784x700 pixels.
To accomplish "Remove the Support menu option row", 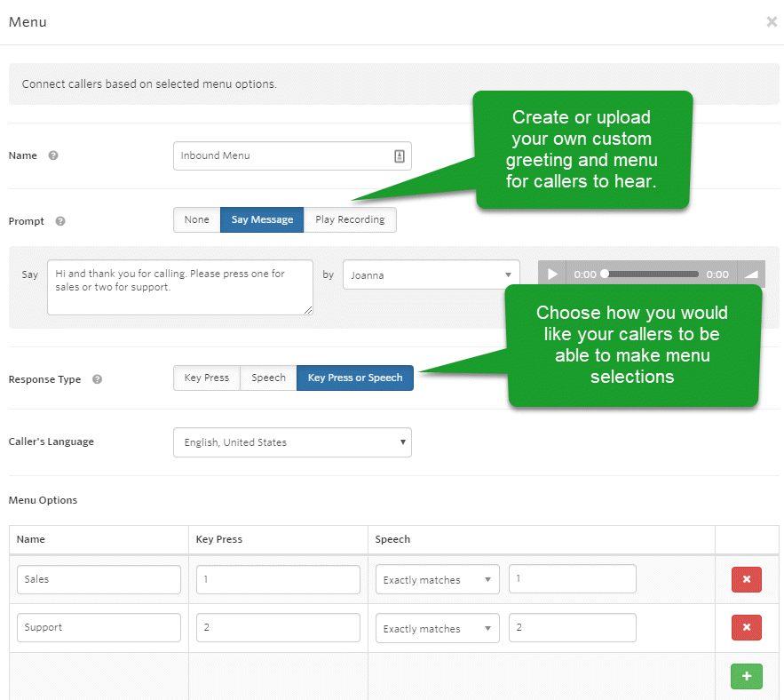I will tap(747, 627).
